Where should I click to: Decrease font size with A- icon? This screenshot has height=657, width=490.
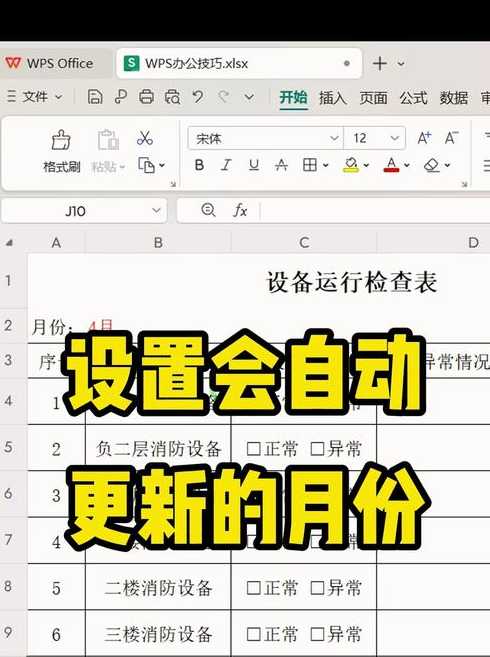[x=451, y=138]
